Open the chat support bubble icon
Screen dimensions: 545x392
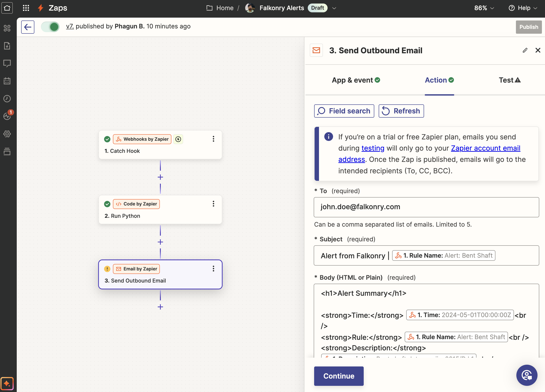527,375
